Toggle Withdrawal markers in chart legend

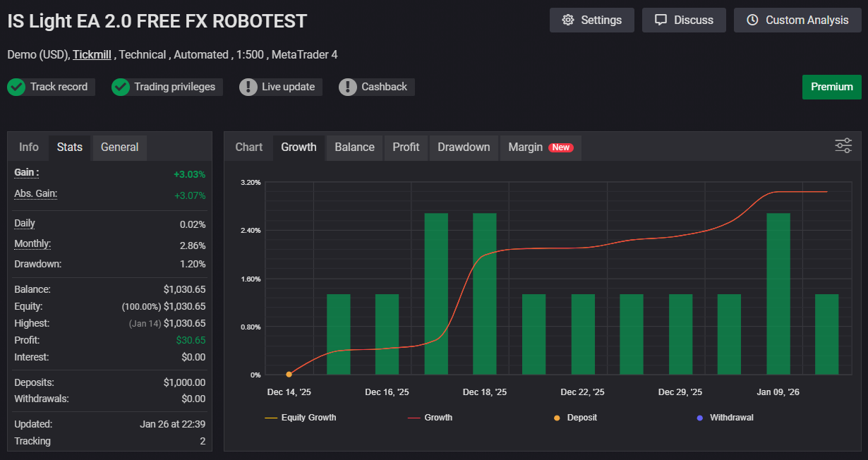pos(725,418)
